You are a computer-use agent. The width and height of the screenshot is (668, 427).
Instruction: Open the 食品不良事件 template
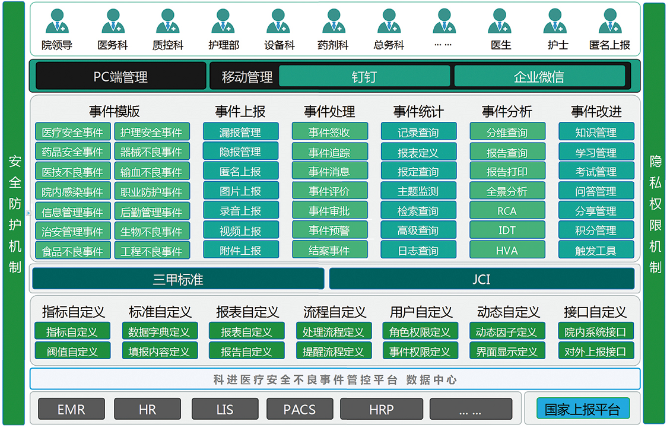73,251
